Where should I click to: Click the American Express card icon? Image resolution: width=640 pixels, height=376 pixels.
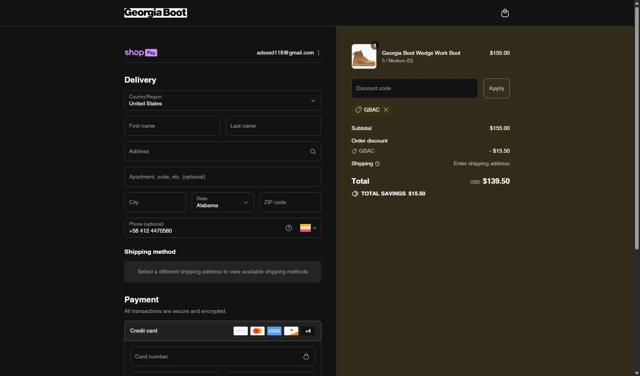(274, 331)
